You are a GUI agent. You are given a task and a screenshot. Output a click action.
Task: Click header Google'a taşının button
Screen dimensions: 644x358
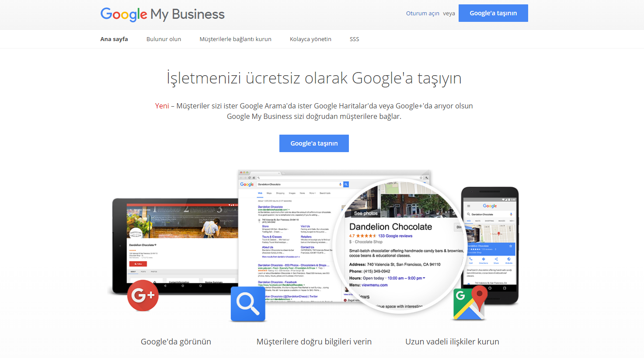(x=493, y=13)
